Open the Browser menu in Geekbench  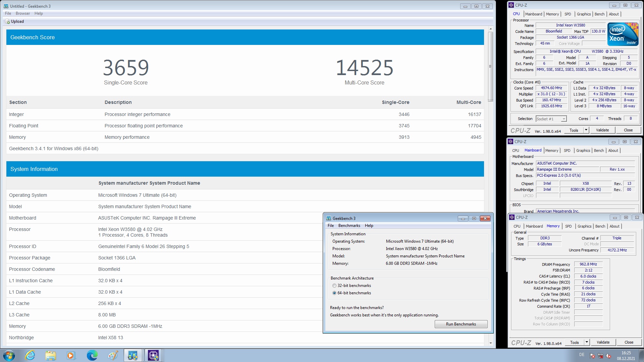point(23,13)
